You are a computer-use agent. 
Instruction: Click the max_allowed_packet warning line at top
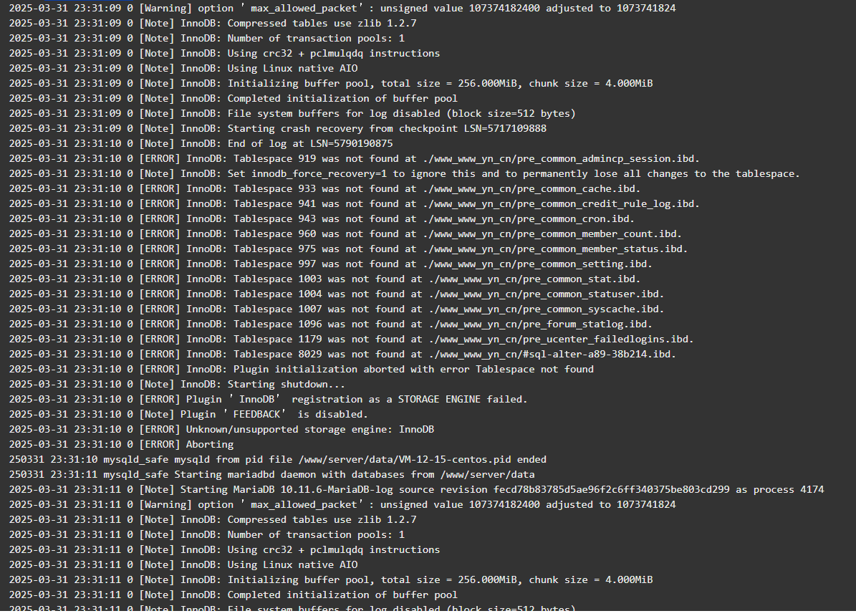pyautogui.click(x=342, y=8)
